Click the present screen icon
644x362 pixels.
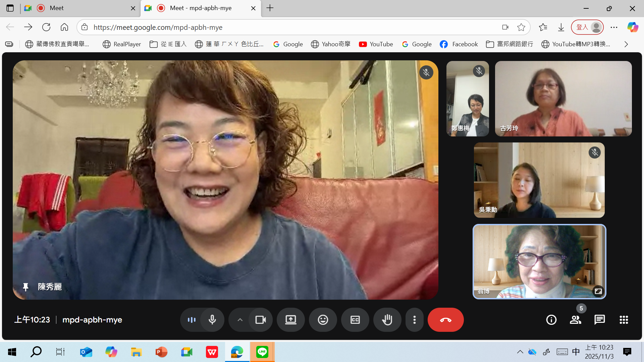pos(290,320)
